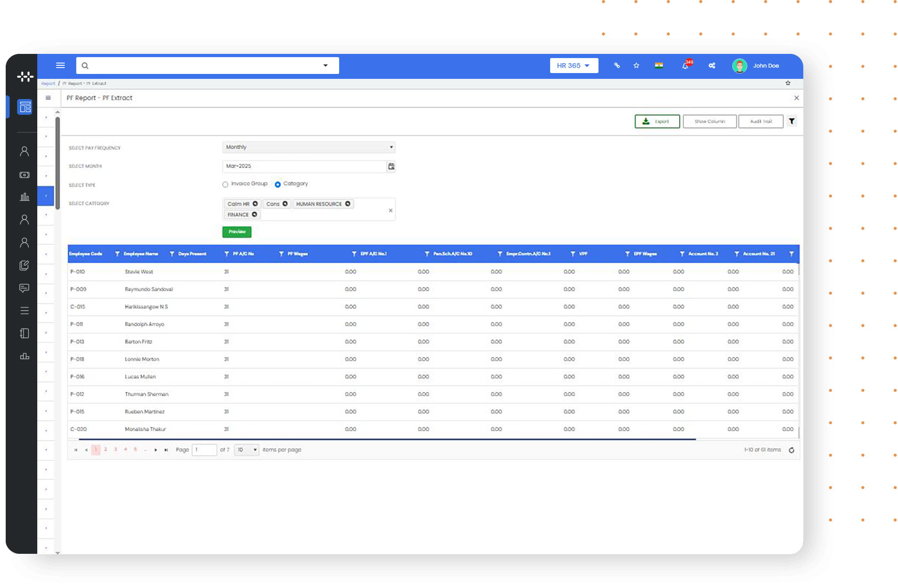Expand the search box dropdown arrow
Viewport: 898px width, 588px height.
point(325,65)
